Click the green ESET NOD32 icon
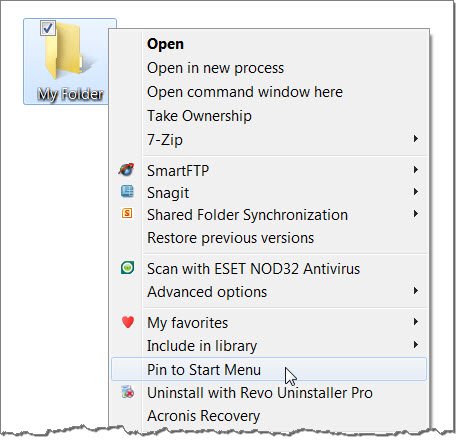Image resolution: width=460 pixels, height=440 pixels. point(127,268)
